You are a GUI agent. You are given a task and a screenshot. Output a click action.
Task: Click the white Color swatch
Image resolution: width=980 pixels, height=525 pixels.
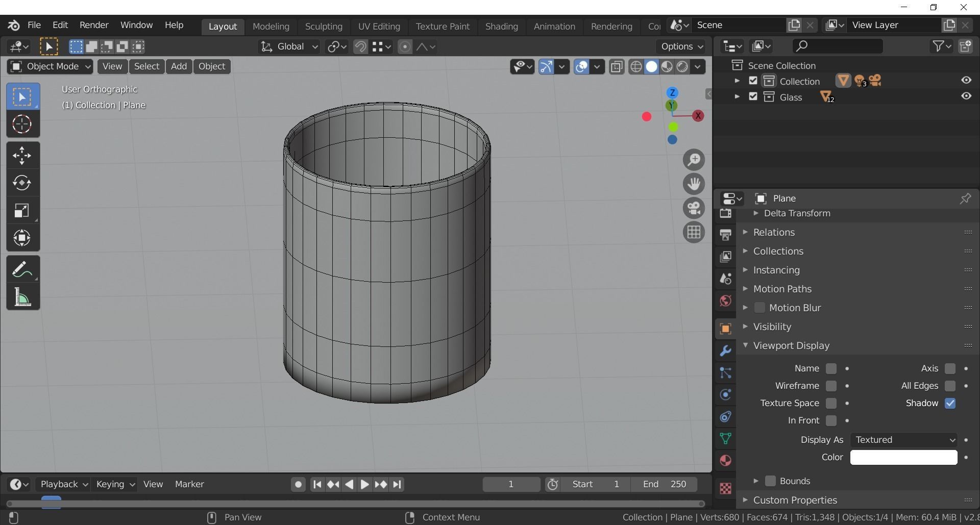click(904, 457)
